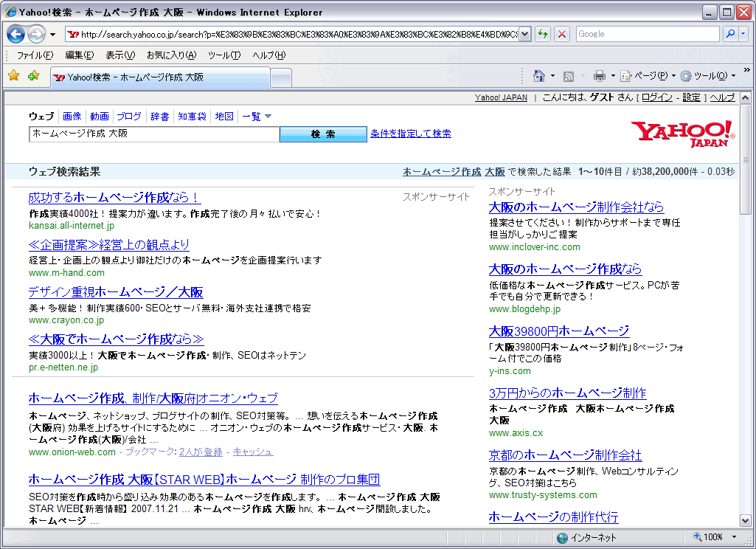Viewport: 756px width, 549px height.
Task: Click the ログイン link at top
Action: (x=656, y=97)
